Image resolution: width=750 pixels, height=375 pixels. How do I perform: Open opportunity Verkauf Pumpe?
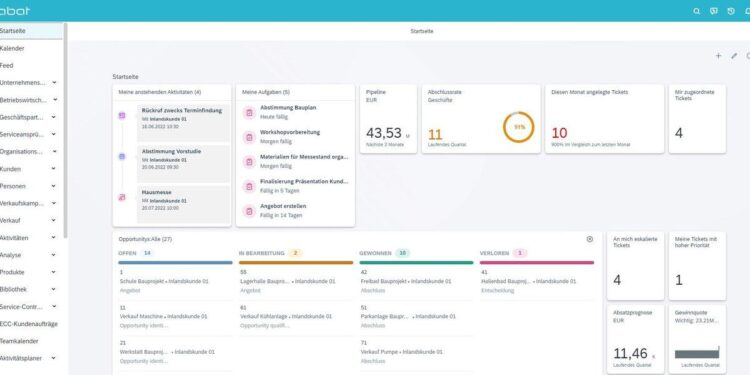pyautogui.click(x=416, y=352)
